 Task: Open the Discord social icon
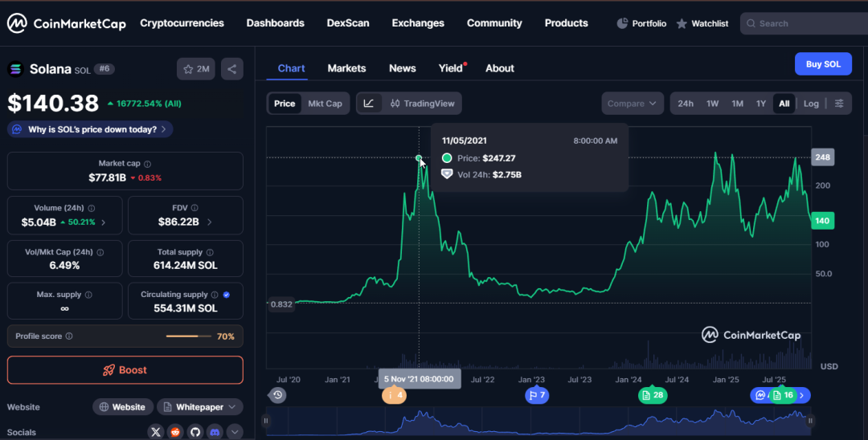tap(215, 432)
